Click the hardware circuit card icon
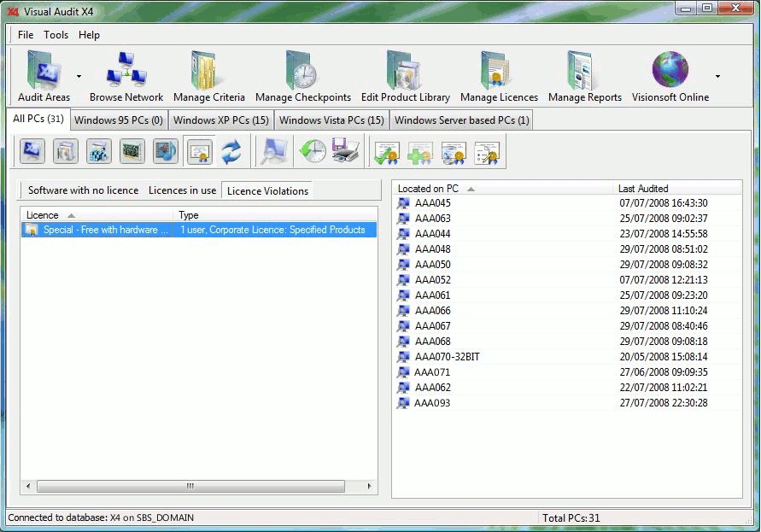 [132, 151]
